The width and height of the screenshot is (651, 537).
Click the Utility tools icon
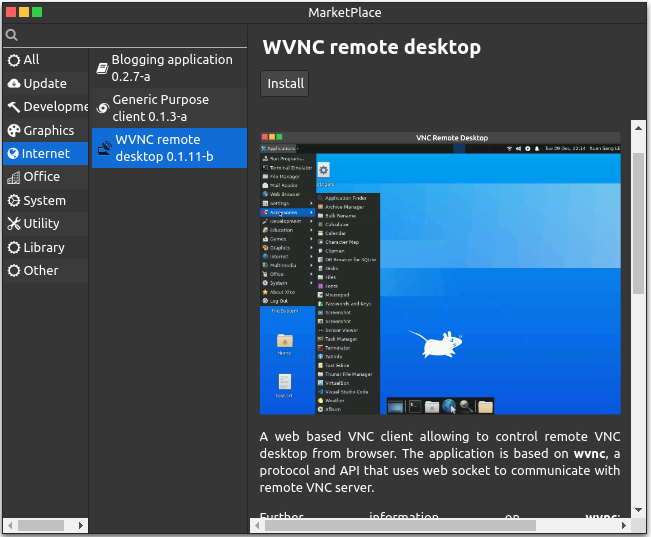click(x=14, y=224)
